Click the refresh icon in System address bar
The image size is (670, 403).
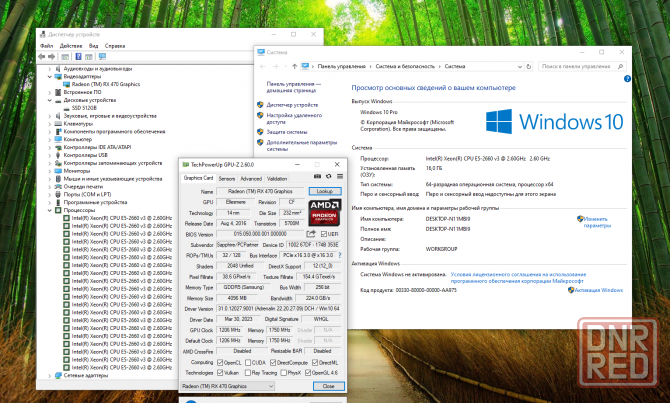point(529,67)
